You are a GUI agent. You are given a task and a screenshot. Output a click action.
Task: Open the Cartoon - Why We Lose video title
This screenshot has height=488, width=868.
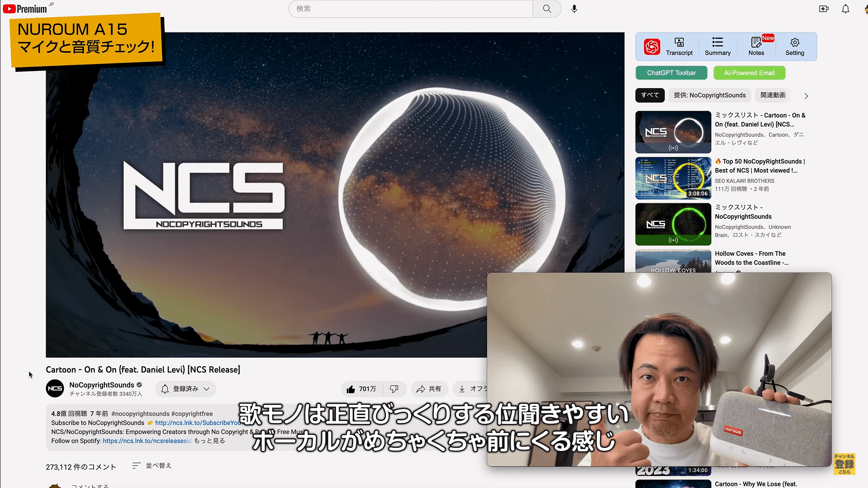(756, 484)
